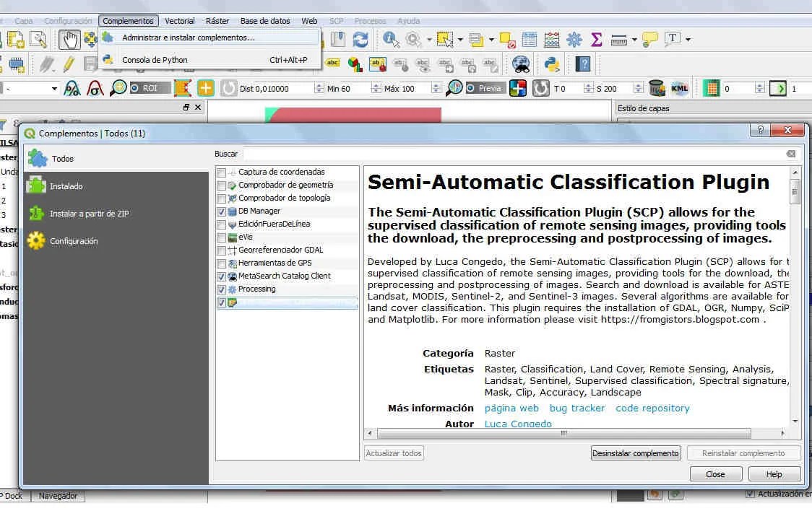Click the SCP classification preview pointer icon
Image resolution: width=812 pixels, height=511 pixels.
click(518, 88)
